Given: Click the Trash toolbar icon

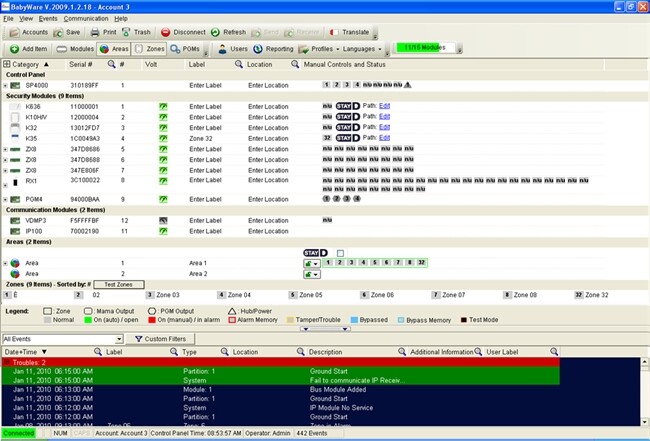Looking at the screenshot, I should tap(136, 32).
